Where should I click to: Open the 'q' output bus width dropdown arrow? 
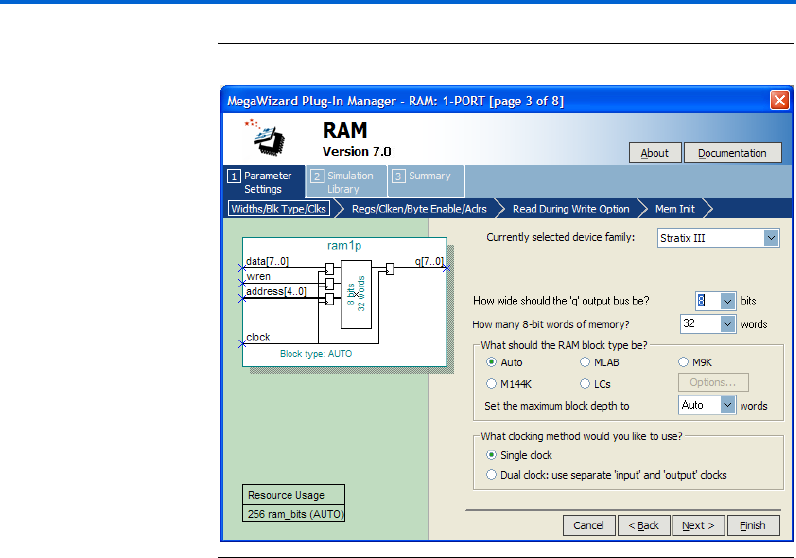point(727,301)
